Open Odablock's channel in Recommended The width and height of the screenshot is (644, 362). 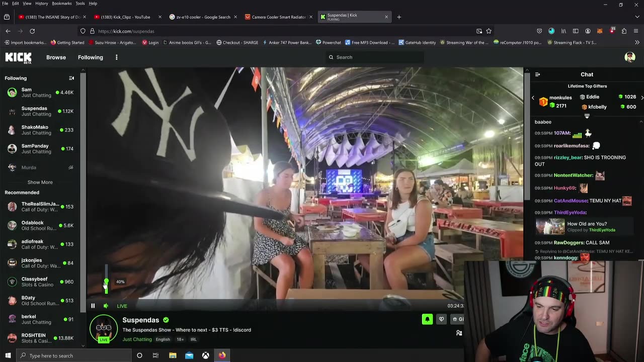point(40,225)
